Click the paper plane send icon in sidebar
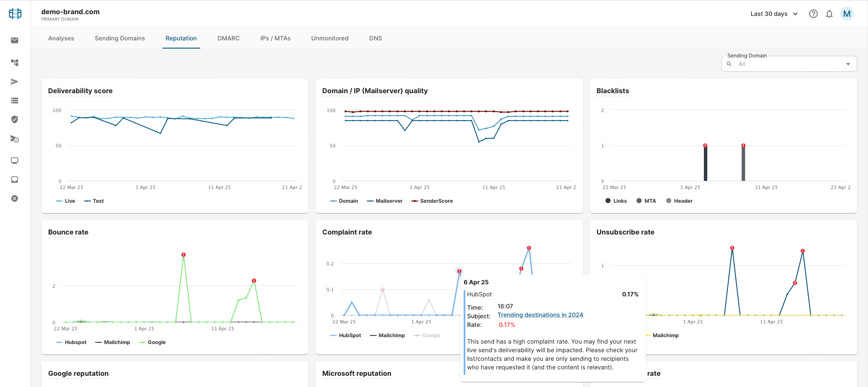 click(15, 82)
